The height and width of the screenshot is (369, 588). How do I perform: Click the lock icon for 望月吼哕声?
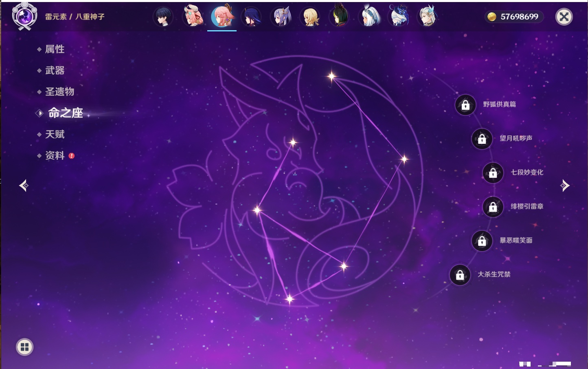(x=482, y=139)
